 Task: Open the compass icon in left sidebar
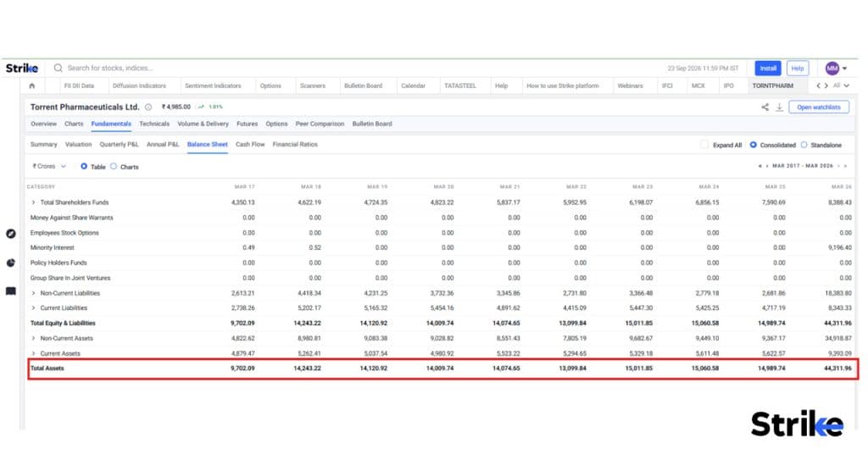click(x=10, y=234)
